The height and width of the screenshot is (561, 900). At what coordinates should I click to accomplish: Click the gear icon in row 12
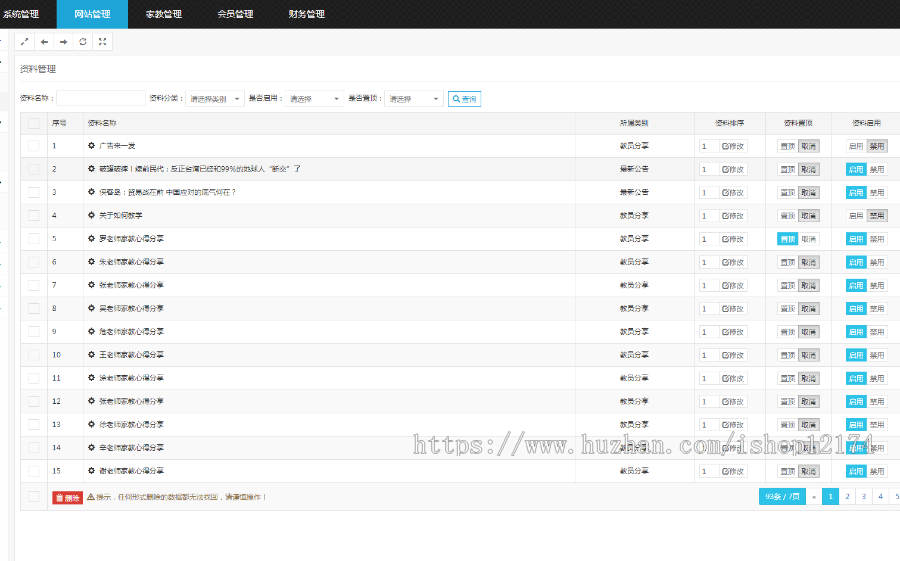[x=91, y=401]
